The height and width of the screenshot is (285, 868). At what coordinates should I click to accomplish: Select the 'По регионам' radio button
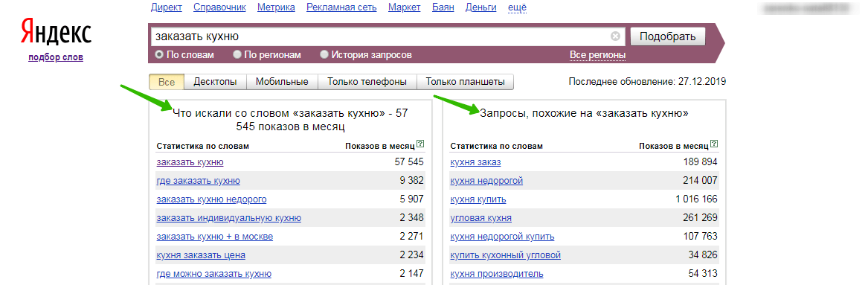coord(237,55)
